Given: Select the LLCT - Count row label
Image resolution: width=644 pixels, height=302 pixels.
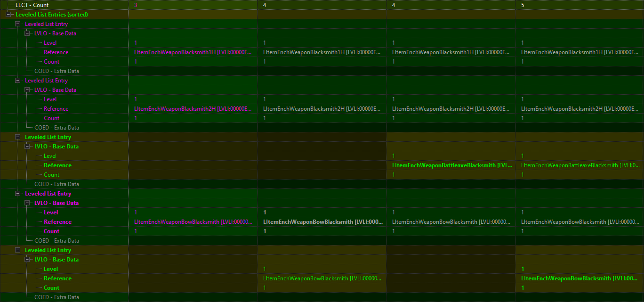Looking at the screenshot, I should pyautogui.click(x=31, y=5).
